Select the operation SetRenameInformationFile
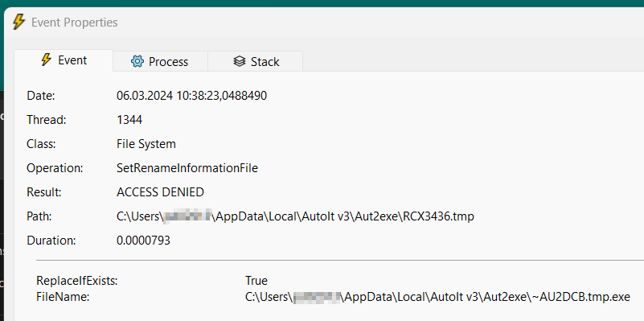644x321 pixels. (x=187, y=168)
